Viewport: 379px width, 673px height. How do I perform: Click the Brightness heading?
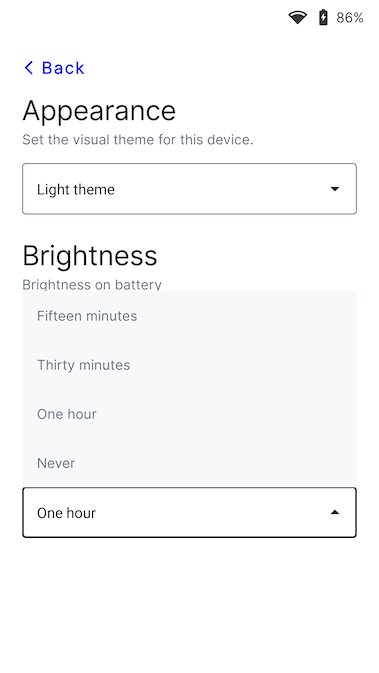point(90,256)
